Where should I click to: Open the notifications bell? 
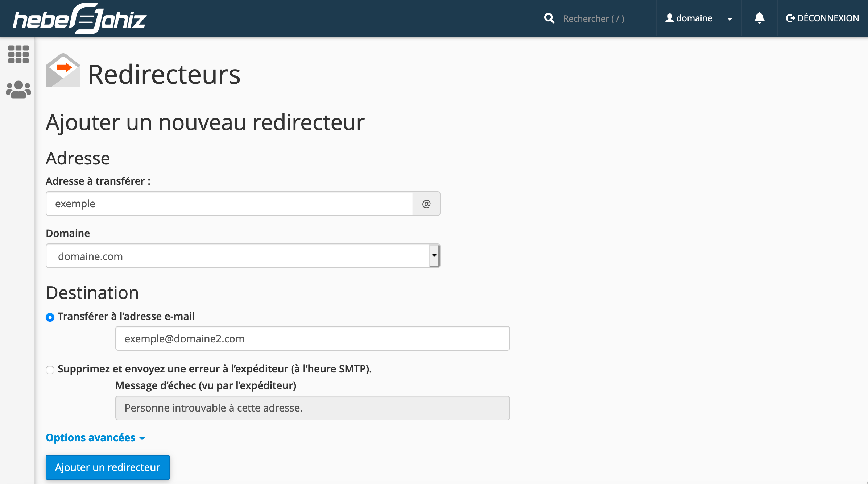tap(759, 18)
